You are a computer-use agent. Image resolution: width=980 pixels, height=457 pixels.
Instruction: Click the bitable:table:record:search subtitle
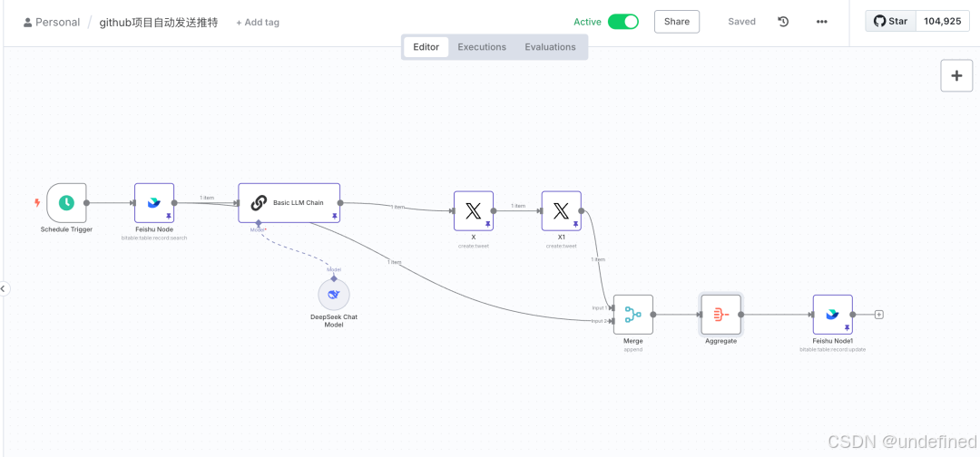pos(154,238)
